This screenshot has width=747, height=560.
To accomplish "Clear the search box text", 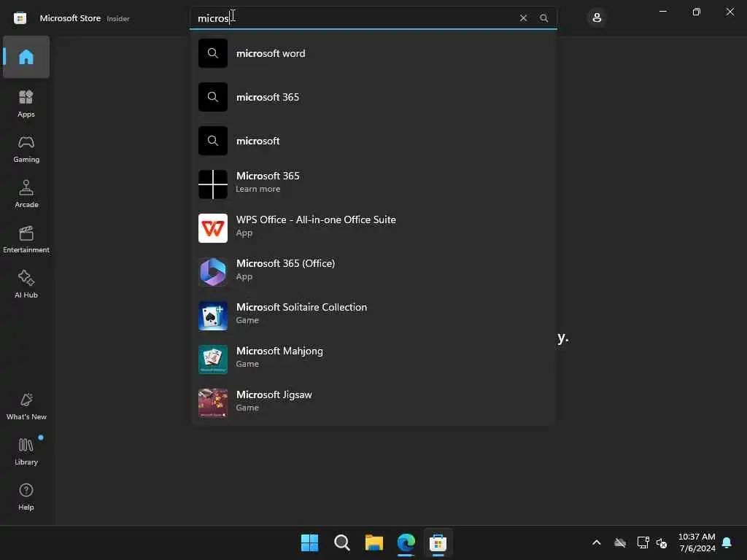I will click(523, 18).
